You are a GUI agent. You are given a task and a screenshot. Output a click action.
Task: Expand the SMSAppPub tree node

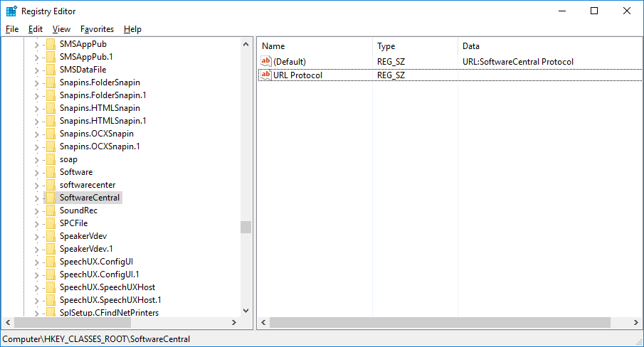click(37, 44)
